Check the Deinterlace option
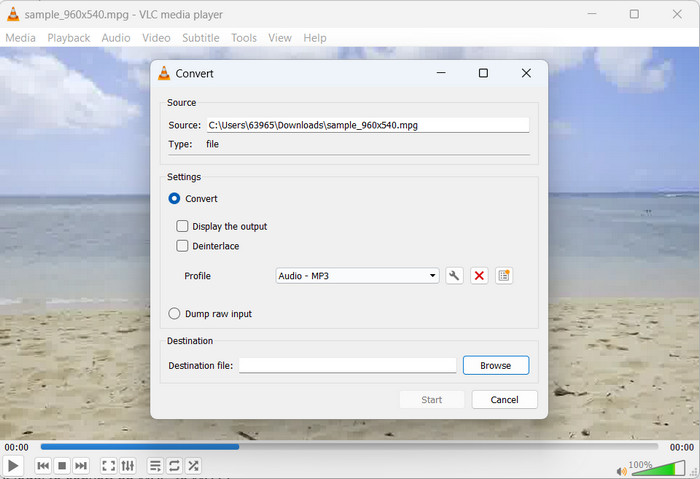 click(182, 246)
